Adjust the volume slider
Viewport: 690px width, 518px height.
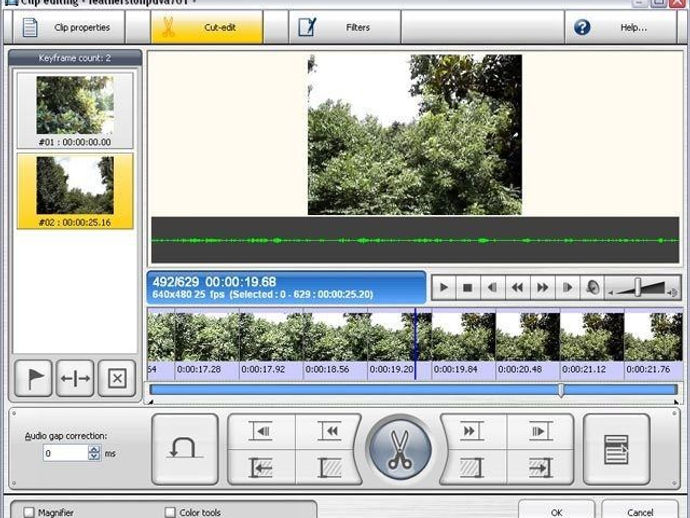tap(638, 287)
